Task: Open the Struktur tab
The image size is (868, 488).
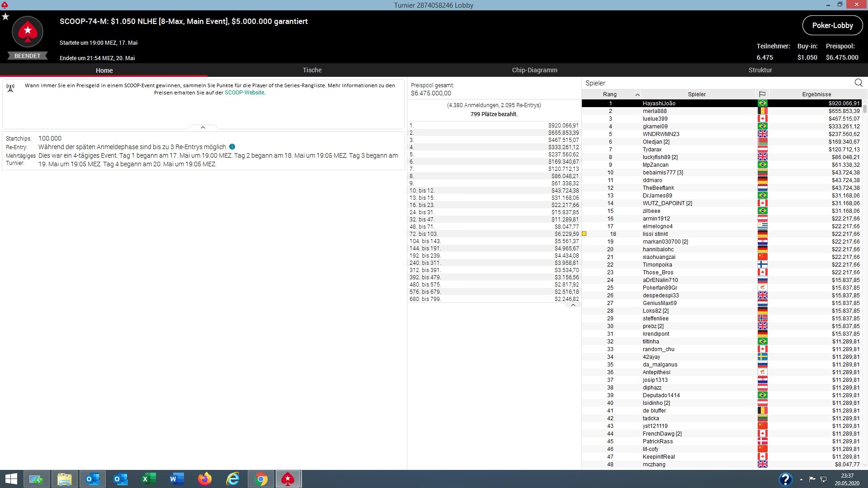Action: pos(760,70)
